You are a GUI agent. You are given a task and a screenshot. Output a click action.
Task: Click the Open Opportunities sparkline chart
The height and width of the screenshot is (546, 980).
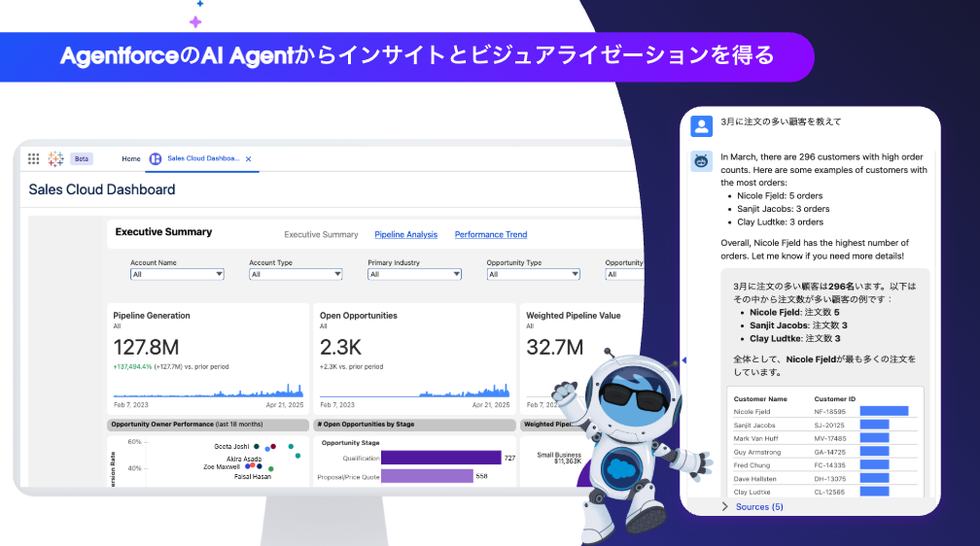point(414,390)
